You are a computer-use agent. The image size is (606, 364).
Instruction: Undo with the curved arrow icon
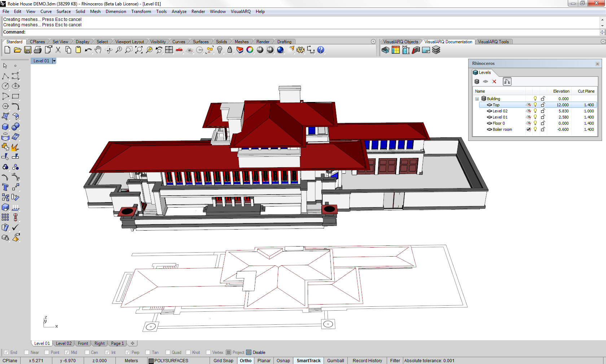pos(88,50)
